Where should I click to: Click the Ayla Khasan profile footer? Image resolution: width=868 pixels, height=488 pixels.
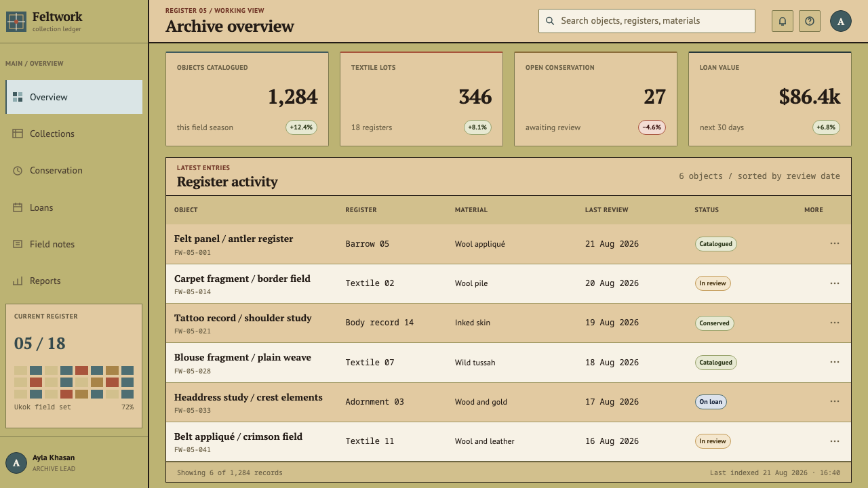(x=74, y=463)
